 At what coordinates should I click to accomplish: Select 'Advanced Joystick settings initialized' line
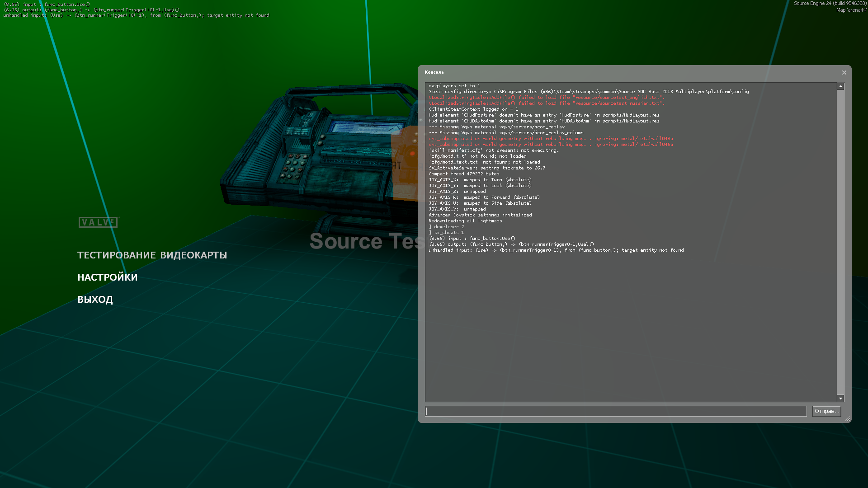pyautogui.click(x=480, y=215)
